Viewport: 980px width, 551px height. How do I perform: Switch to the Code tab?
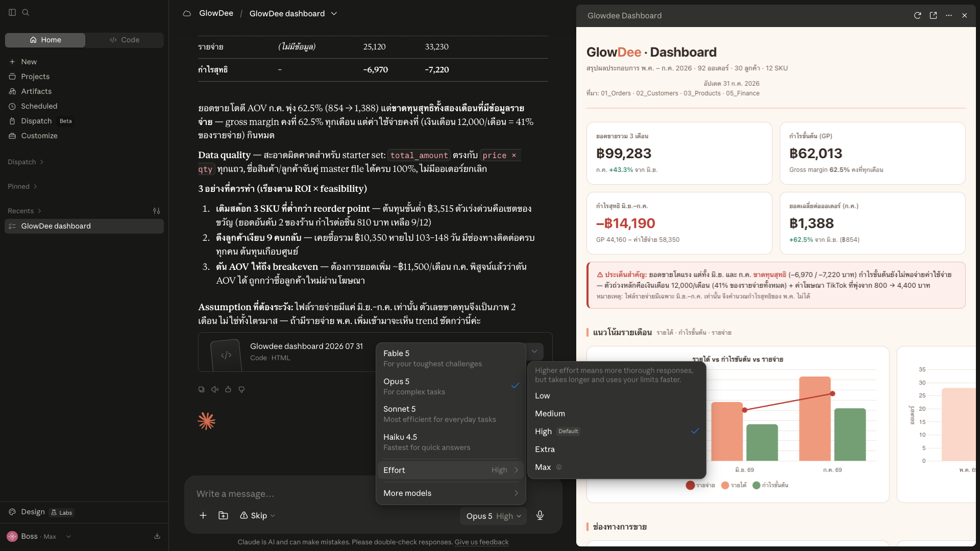(x=125, y=40)
